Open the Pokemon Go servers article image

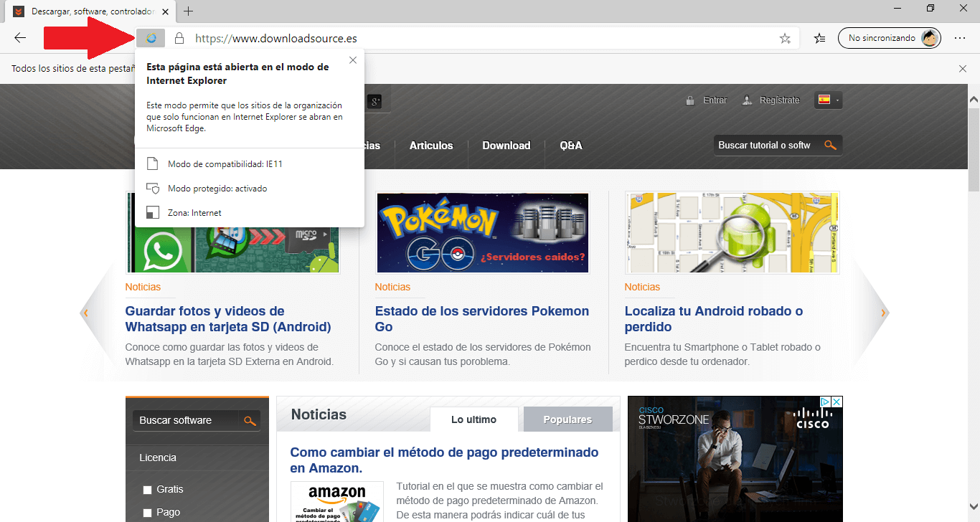(483, 232)
